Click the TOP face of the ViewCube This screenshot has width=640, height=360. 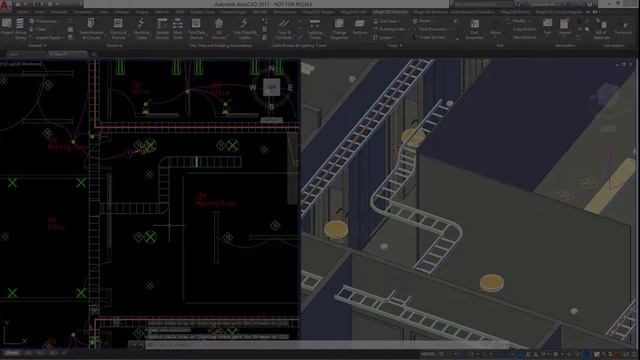(x=271, y=87)
